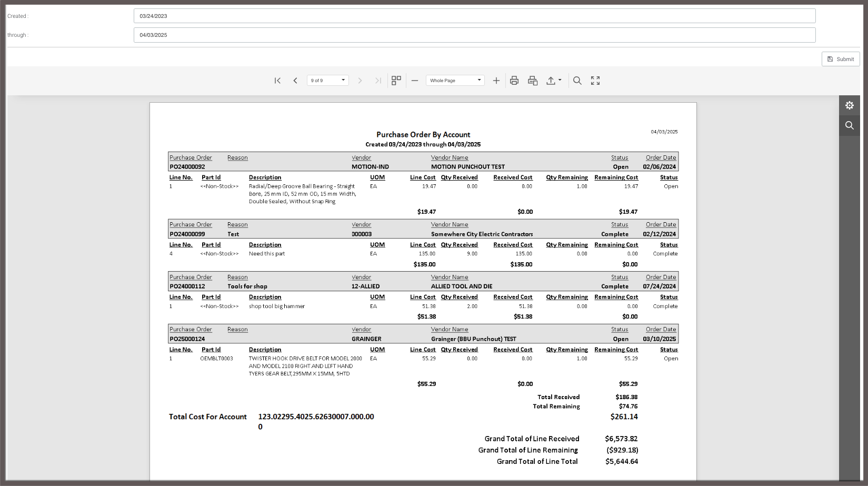Print the whole report
This screenshot has height=486, width=868.
[x=514, y=81]
